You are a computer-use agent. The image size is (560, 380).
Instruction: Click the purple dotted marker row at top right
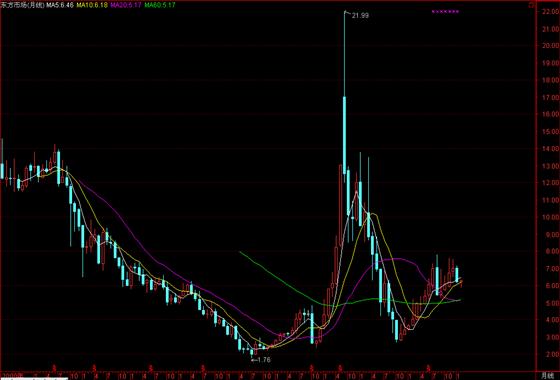(x=445, y=11)
